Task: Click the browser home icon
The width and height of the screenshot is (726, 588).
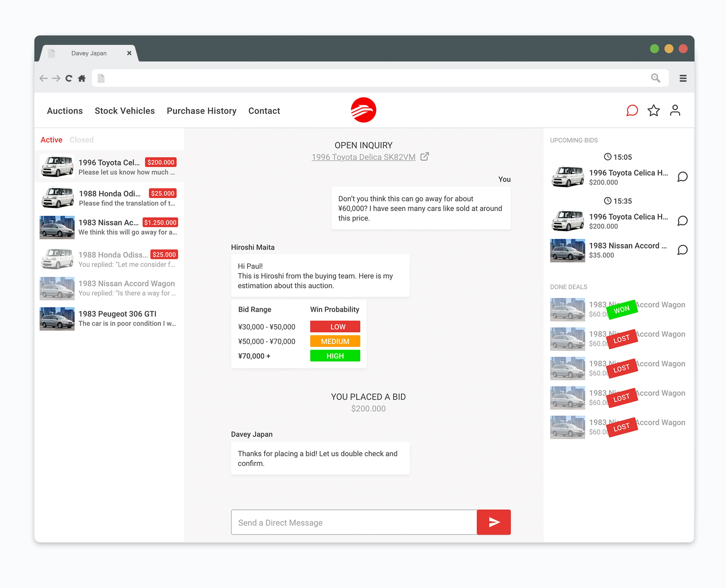Action: point(82,79)
